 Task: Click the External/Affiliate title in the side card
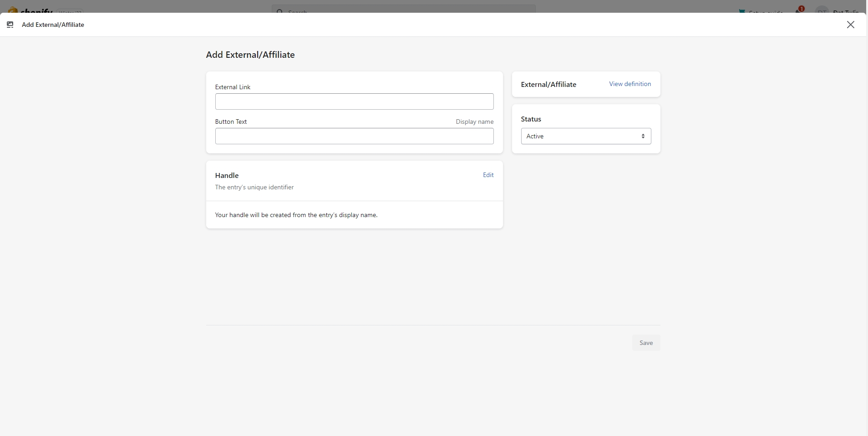coord(548,84)
